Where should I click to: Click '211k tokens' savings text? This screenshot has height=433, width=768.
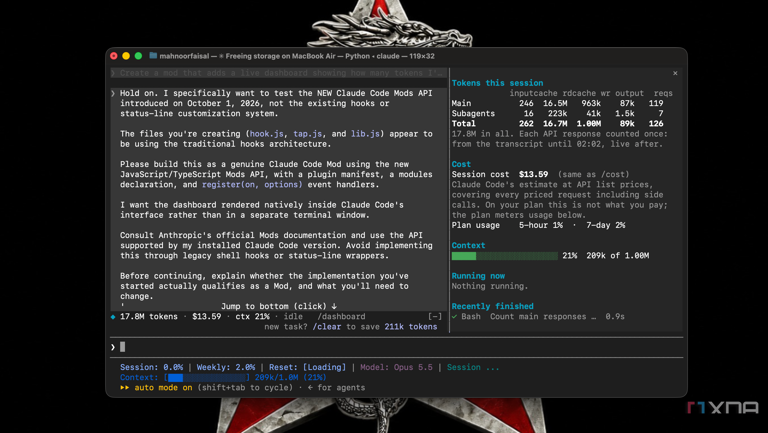[x=411, y=327]
